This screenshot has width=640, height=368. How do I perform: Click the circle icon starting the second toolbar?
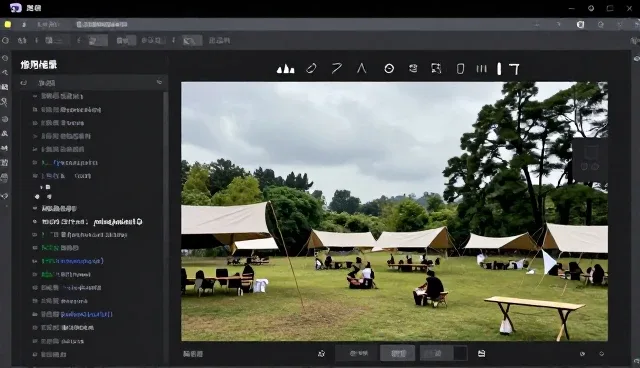pyautogui.click(x=5, y=40)
